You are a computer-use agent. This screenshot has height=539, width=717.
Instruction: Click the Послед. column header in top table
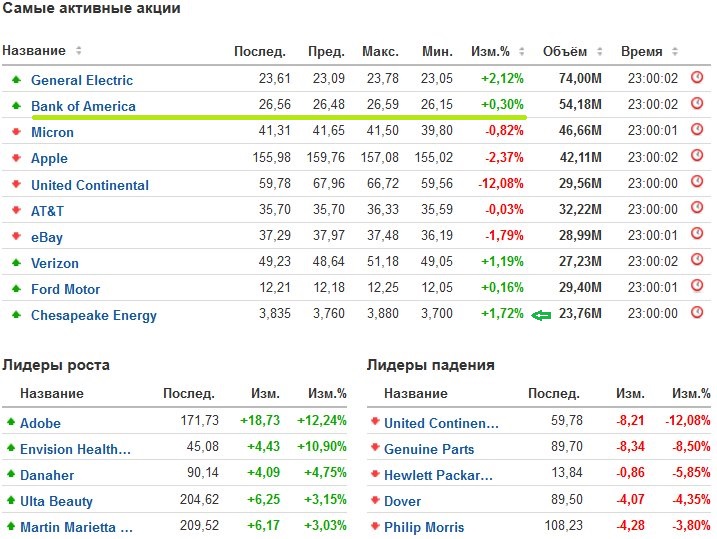point(260,51)
